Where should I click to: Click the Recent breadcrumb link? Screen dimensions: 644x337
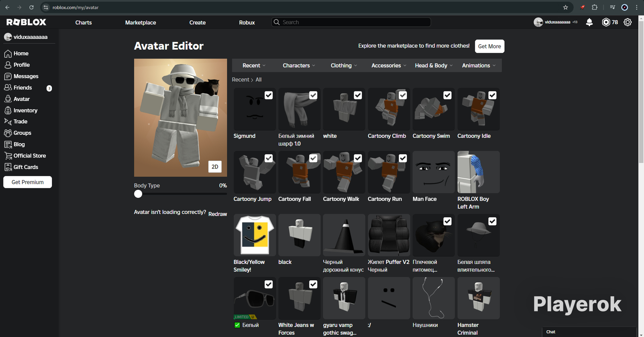(x=240, y=80)
